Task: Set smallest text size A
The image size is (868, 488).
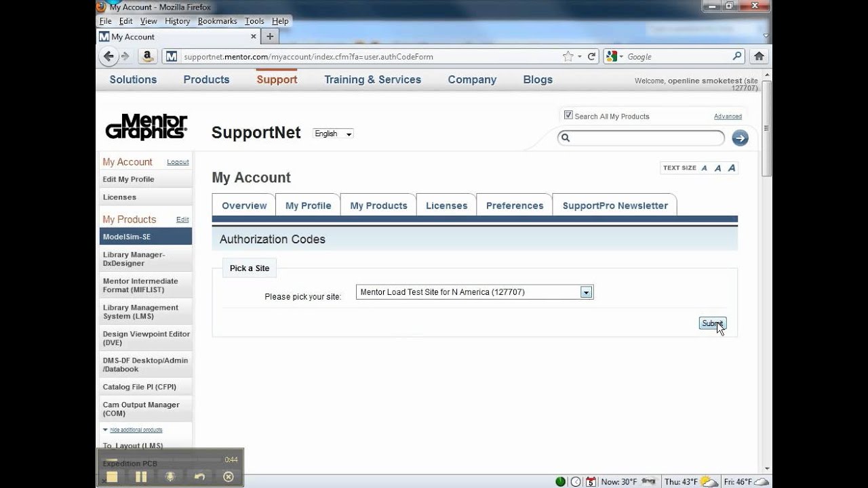Action: [704, 168]
